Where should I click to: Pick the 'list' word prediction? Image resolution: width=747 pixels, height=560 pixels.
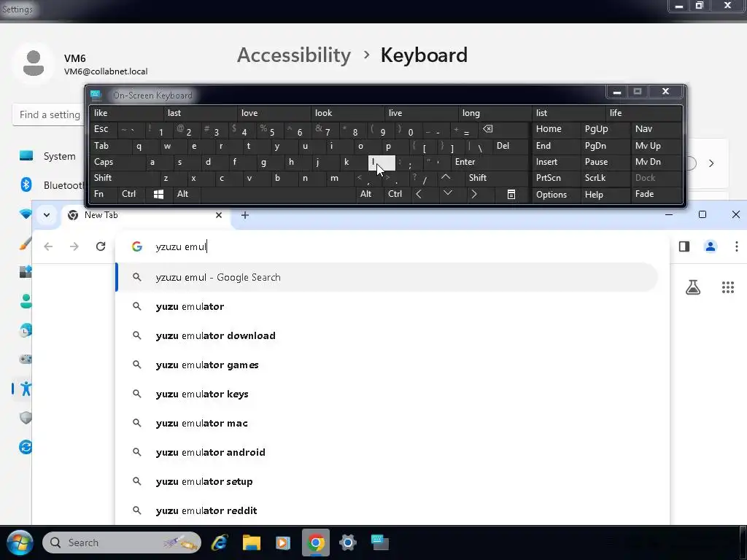pyautogui.click(x=568, y=113)
